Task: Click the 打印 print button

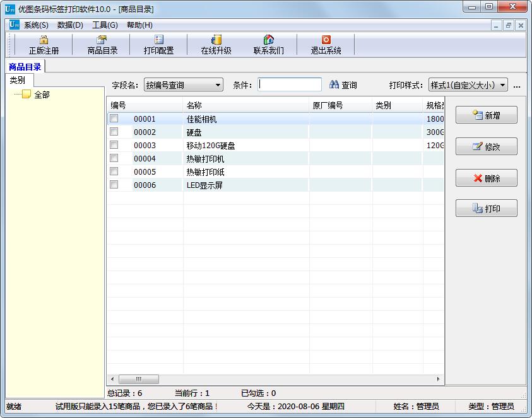Action: pyautogui.click(x=486, y=208)
